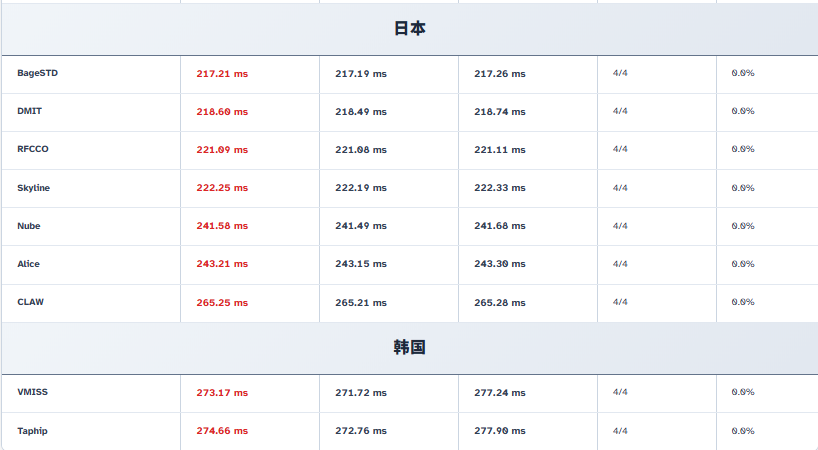Click the red 217.21 ms latency value
Viewport: 818px width, 450px height.
pos(222,74)
